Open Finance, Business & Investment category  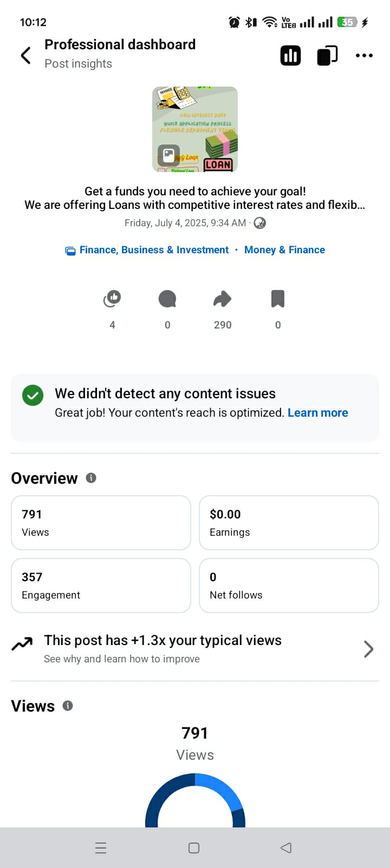click(x=154, y=250)
